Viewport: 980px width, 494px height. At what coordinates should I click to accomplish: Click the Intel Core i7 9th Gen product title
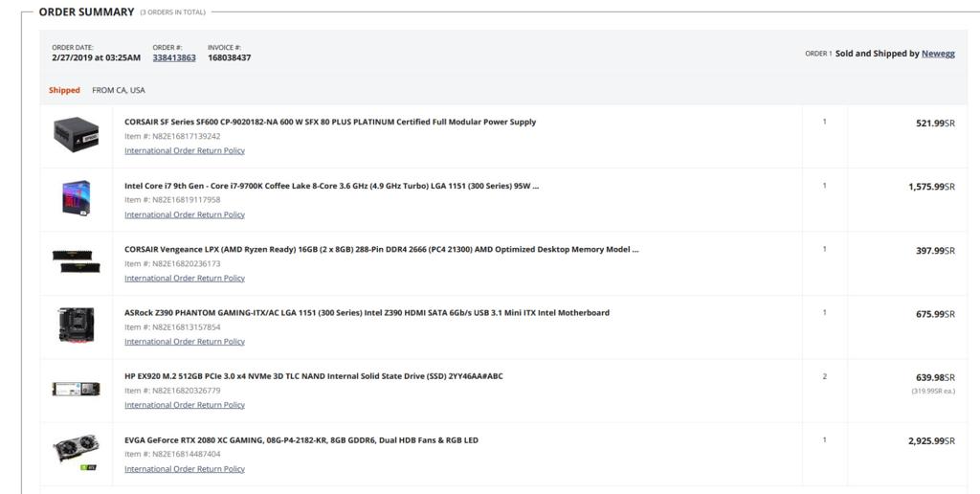(x=332, y=186)
